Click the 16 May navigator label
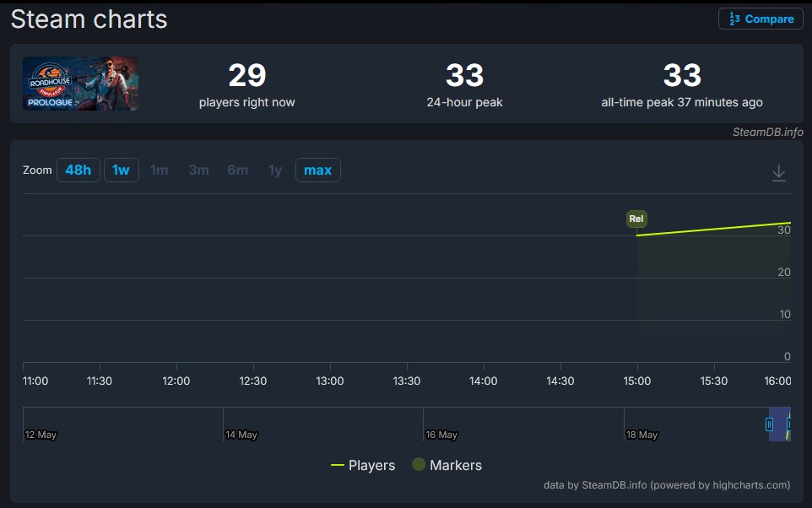Viewport: 812px width, 508px height. tap(441, 435)
